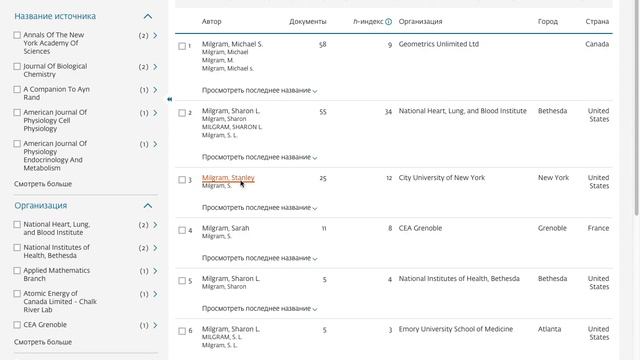Open arrow for CEA Grenoble filter

[155, 325]
